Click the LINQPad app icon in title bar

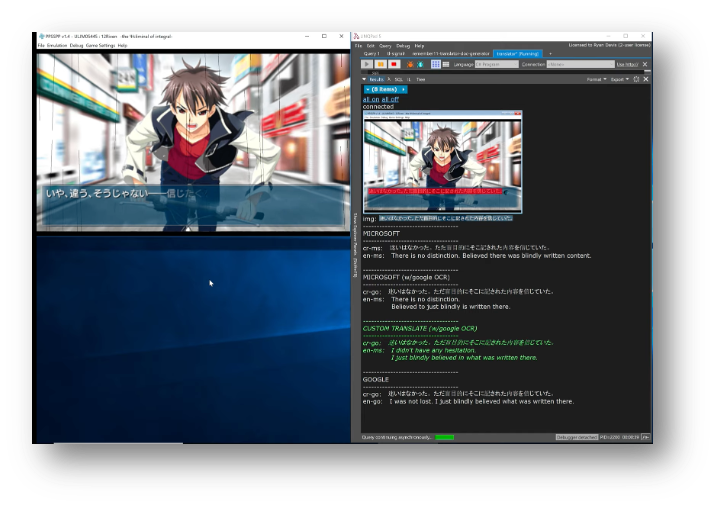click(x=356, y=36)
